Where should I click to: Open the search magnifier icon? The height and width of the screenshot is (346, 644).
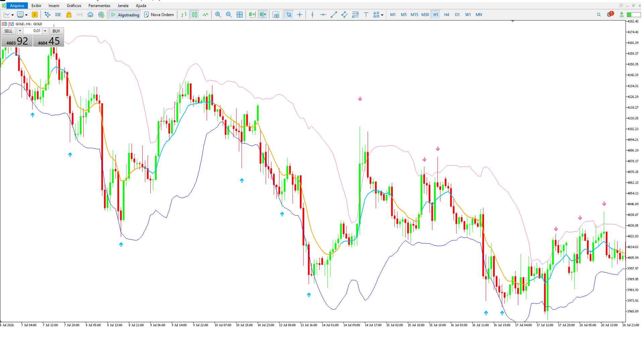coord(599,15)
